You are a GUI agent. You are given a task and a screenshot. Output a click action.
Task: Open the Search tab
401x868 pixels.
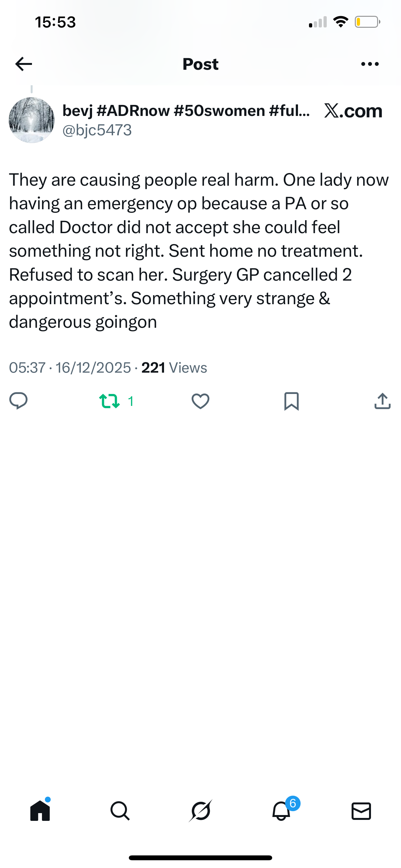[x=120, y=811]
